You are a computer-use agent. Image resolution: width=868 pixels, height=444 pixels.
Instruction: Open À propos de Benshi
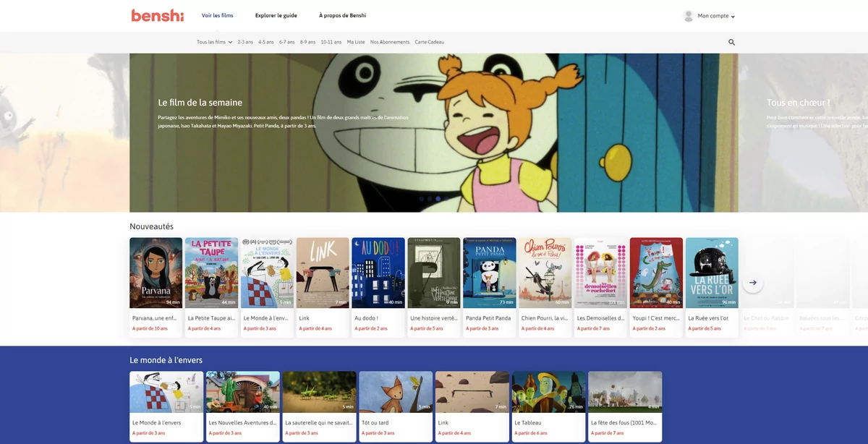[x=342, y=15]
